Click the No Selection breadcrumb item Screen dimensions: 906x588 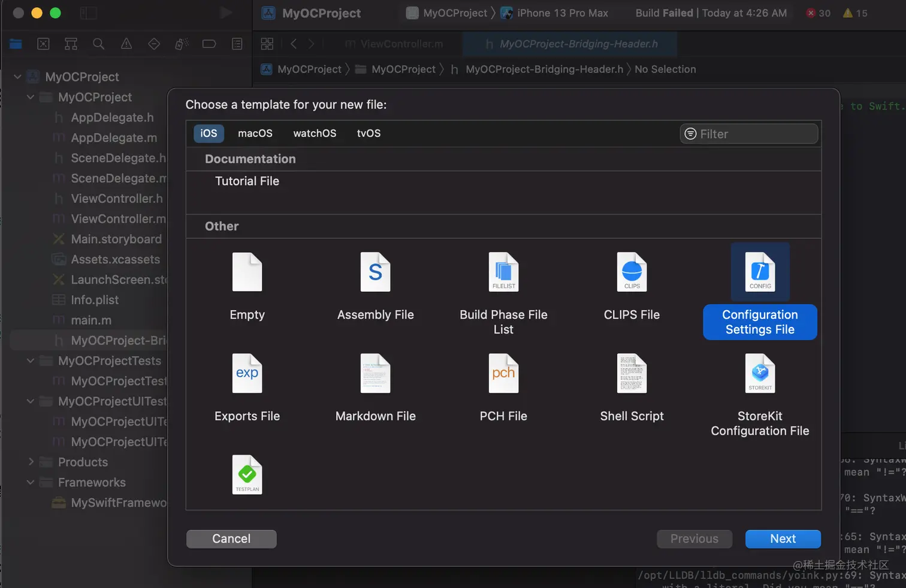pos(665,69)
